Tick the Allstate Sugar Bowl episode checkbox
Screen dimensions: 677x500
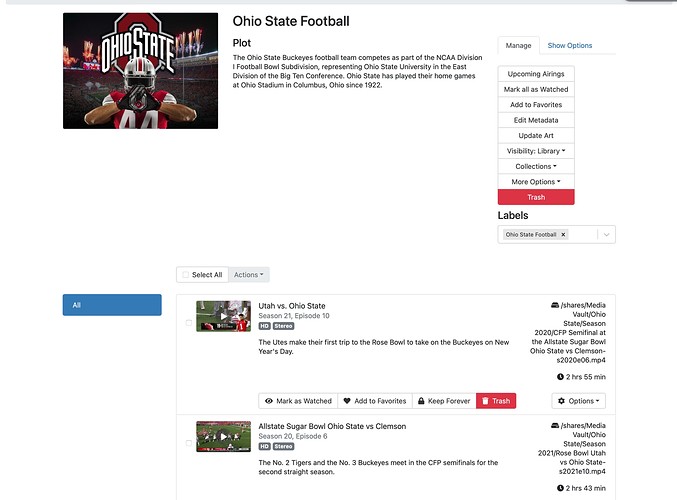point(189,443)
